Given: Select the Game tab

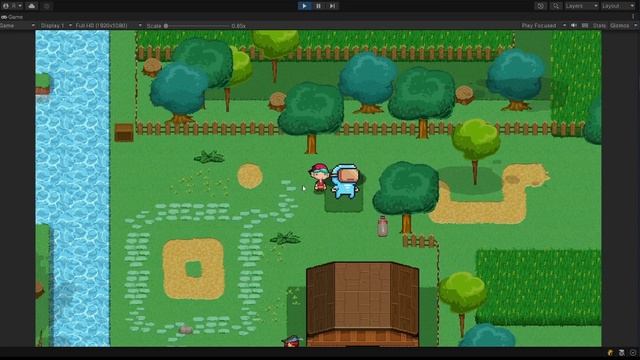Looking at the screenshot, I should (12, 17).
